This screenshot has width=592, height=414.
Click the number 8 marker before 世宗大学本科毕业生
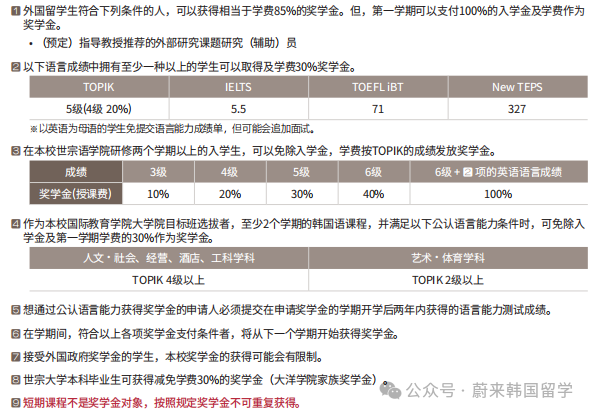pos(15,380)
